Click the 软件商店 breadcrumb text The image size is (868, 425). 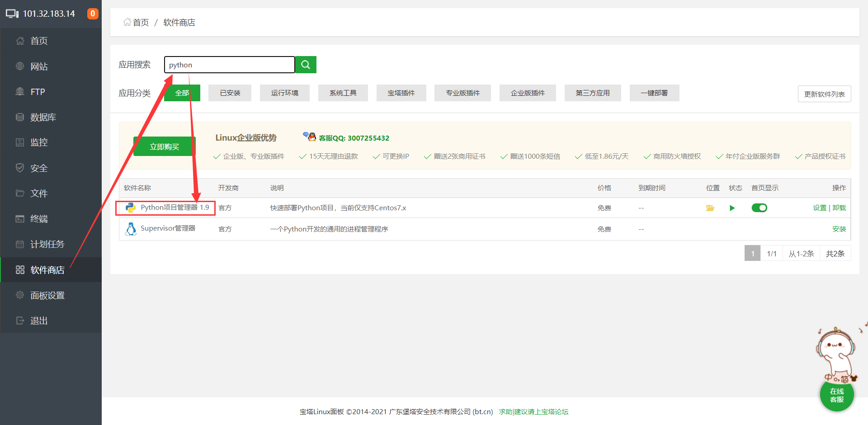tap(179, 23)
